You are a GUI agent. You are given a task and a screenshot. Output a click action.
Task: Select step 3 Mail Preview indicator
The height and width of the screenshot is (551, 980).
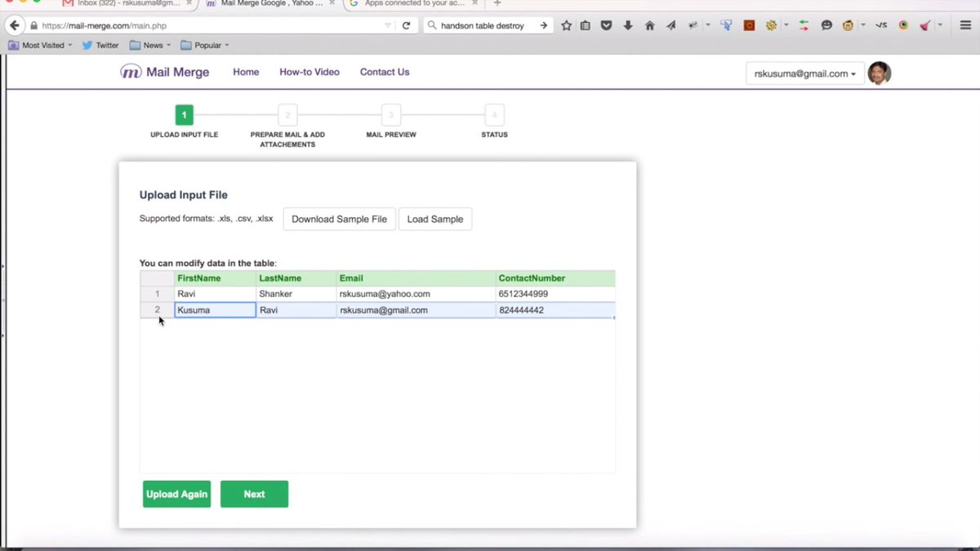pos(390,115)
